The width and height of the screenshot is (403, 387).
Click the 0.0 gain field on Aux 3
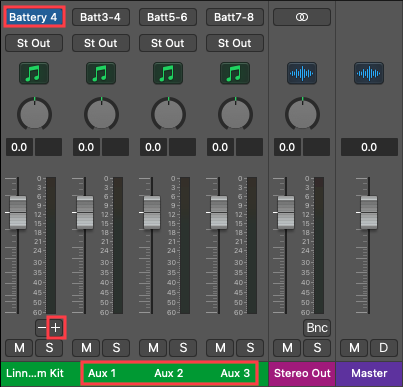(x=220, y=147)
